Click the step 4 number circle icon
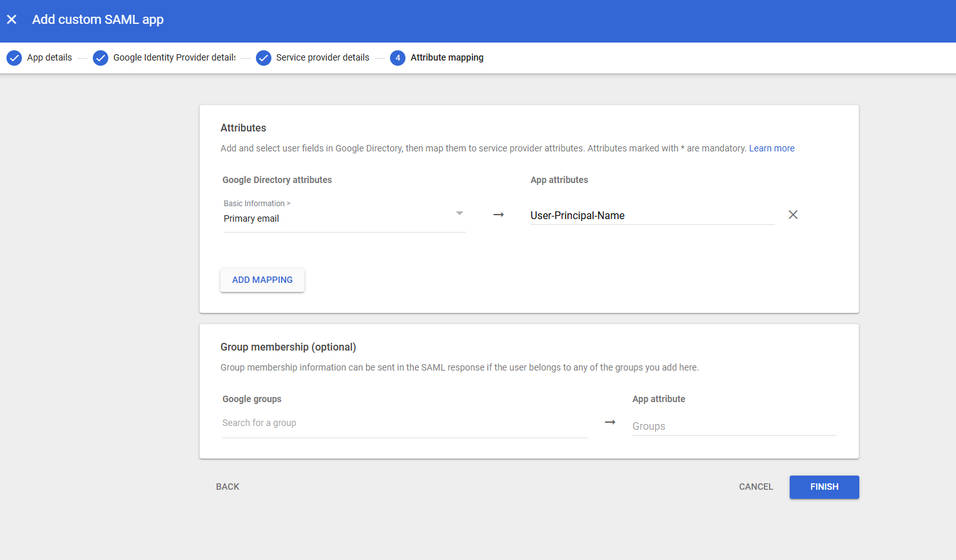 coord(398,58)
